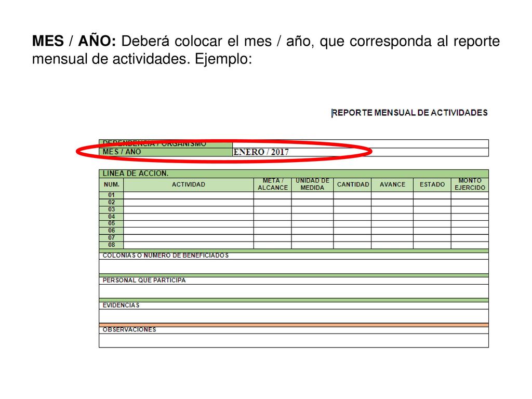This screenshot has height=399, width=532.
Task: Select the AVANCE column header
Action: point(393,184)
